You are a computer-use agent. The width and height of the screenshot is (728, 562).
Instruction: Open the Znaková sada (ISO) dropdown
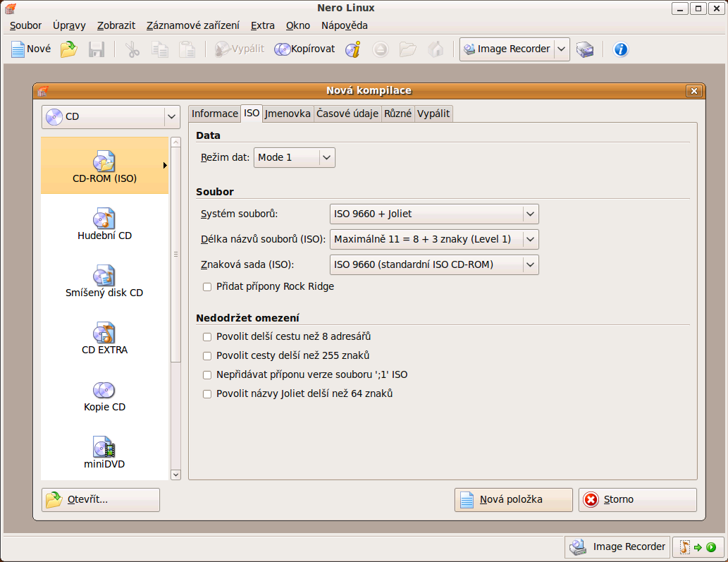434,264
